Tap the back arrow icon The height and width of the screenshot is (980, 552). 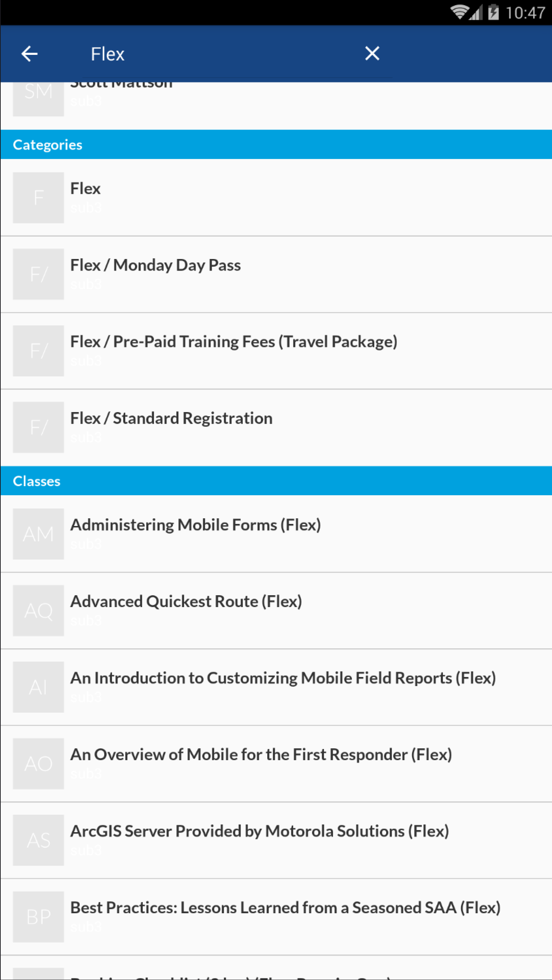(29, 53)
